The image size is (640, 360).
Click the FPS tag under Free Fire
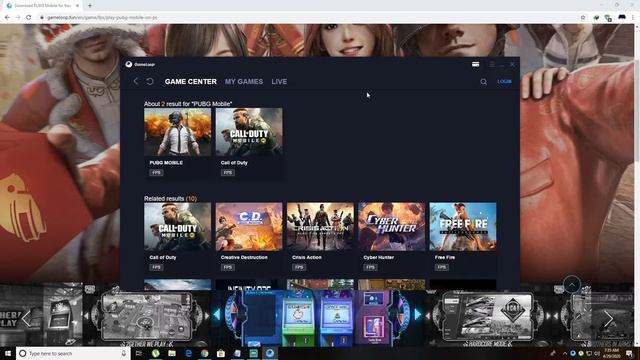click(x=442, y=267)
